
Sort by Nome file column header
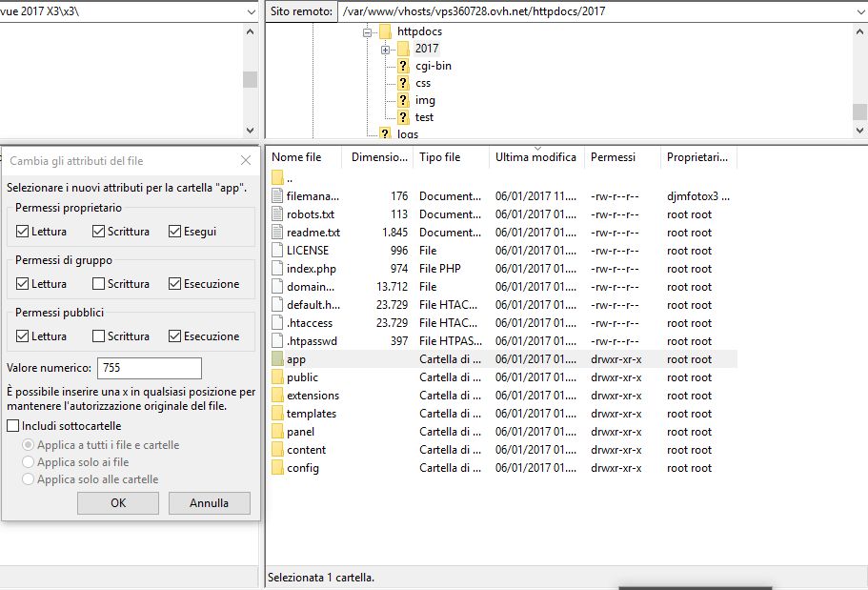(303, 157)
